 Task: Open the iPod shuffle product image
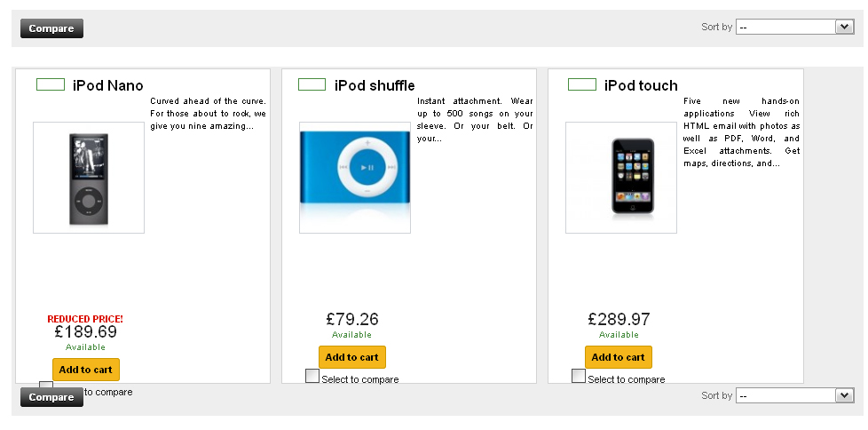pyautogui.click(x=355, y=178)
